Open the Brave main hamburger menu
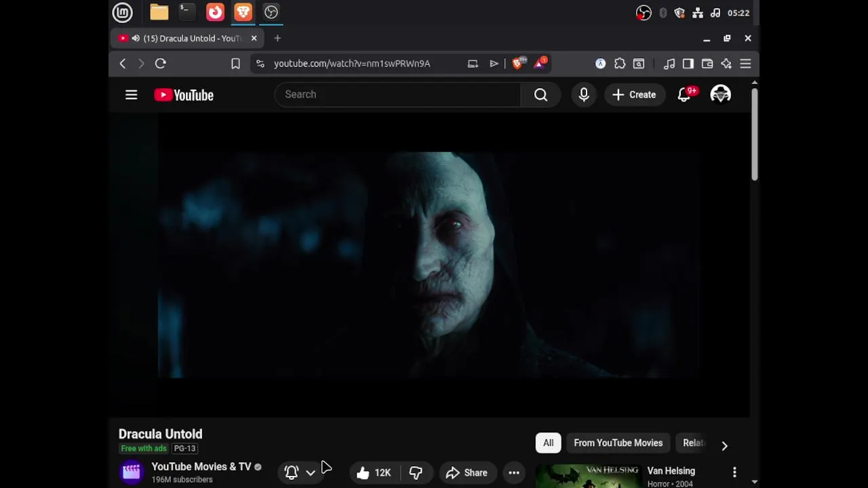 click(745, 64)
